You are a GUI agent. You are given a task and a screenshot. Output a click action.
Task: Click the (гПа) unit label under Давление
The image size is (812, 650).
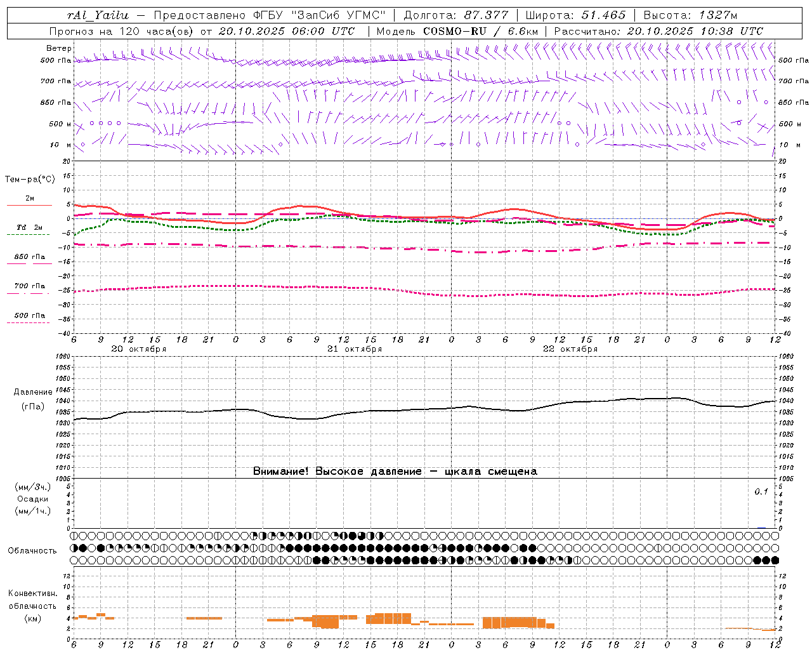[x=33, y=406]
